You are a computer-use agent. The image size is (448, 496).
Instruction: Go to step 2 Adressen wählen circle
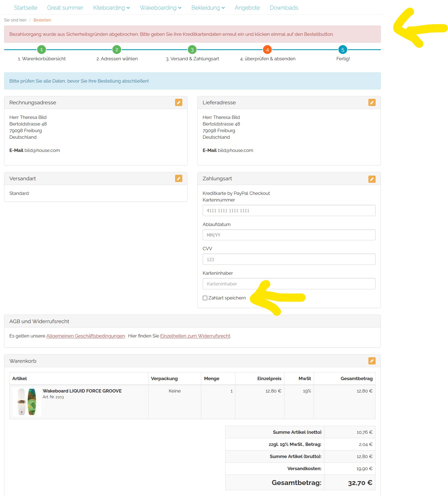coord(117,50)
